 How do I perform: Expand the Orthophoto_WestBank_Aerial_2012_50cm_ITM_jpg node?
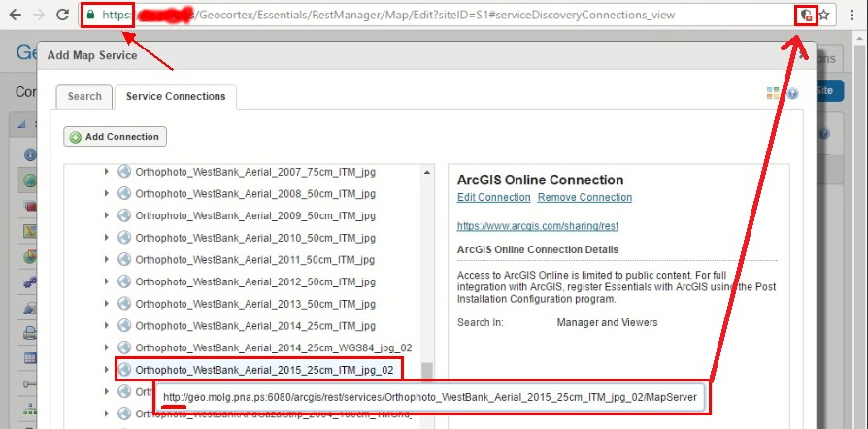pyautogui.click(x=106, y=281)
